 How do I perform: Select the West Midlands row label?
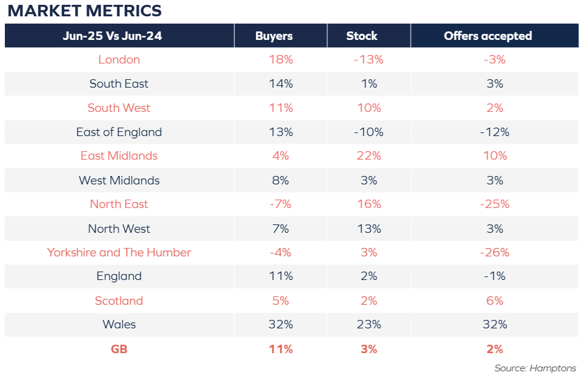119,180
